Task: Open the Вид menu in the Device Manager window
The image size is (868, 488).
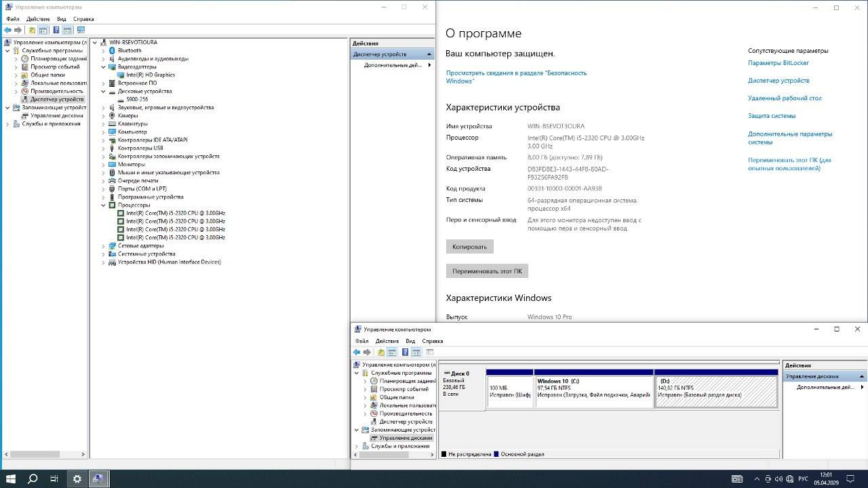Action: 62,19
